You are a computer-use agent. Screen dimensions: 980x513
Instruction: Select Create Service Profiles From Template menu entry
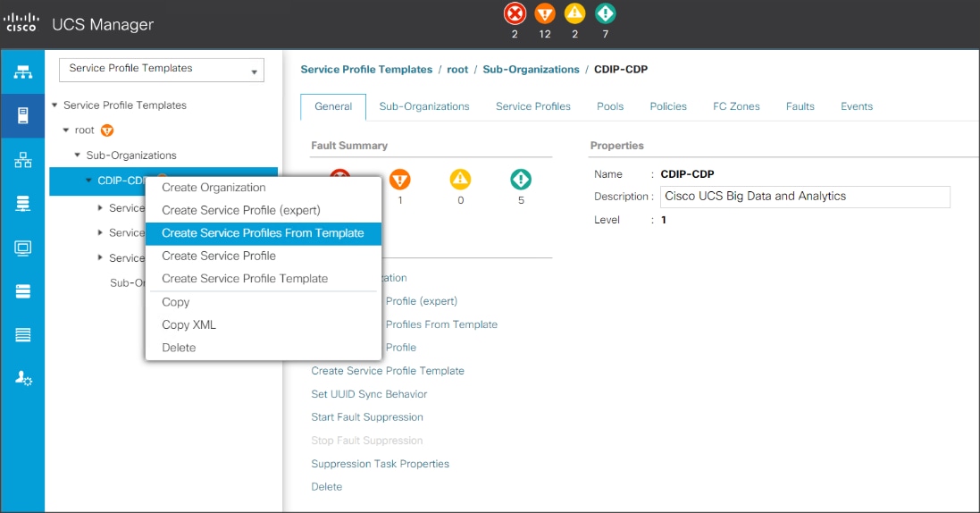pyautogui.click(x=264, y=233)
